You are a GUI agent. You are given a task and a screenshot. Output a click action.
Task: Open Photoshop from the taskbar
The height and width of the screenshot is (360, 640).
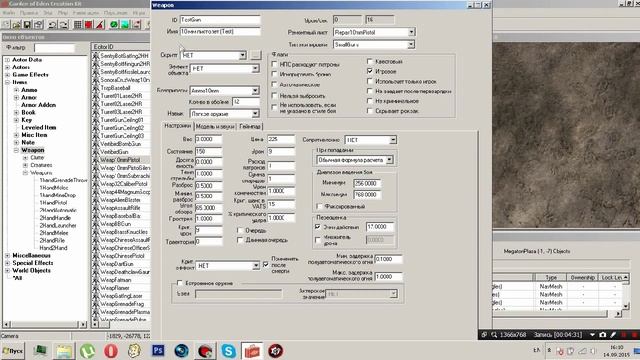[158, 351]
